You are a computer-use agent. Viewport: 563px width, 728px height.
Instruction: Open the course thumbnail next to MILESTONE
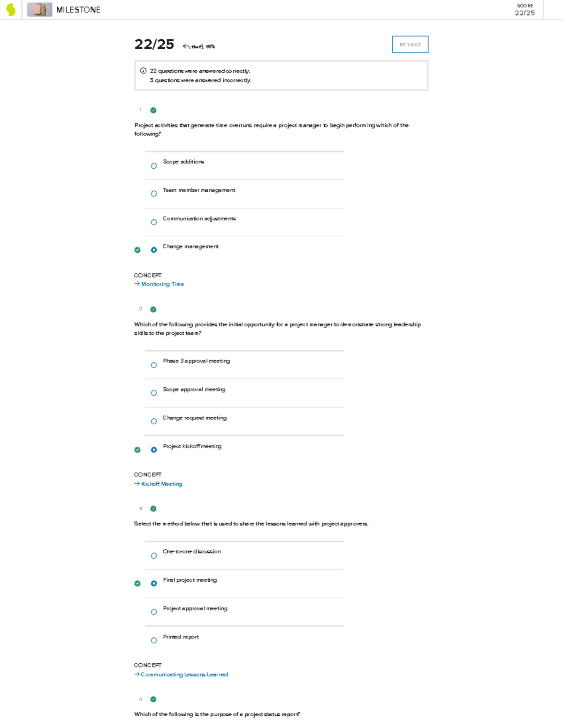pos(39,10)
